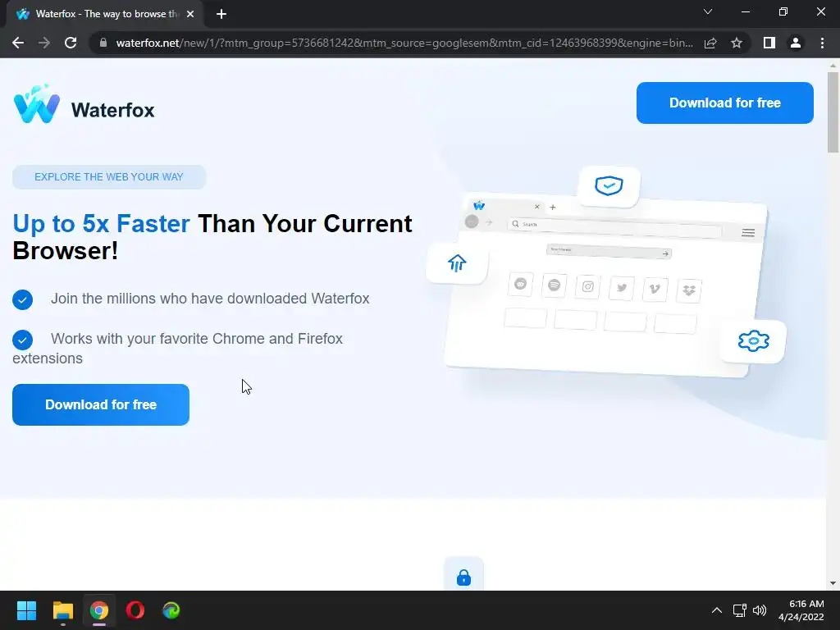Image resolution: width=840 pixels, height=630 pixels.
Task: Launch Edge from the taskbar
Action: tap(171, 610)
